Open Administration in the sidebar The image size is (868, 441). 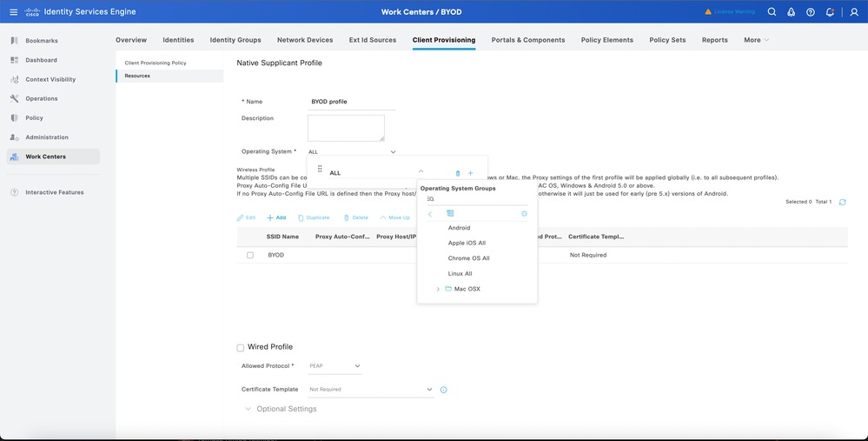(47, 137)
